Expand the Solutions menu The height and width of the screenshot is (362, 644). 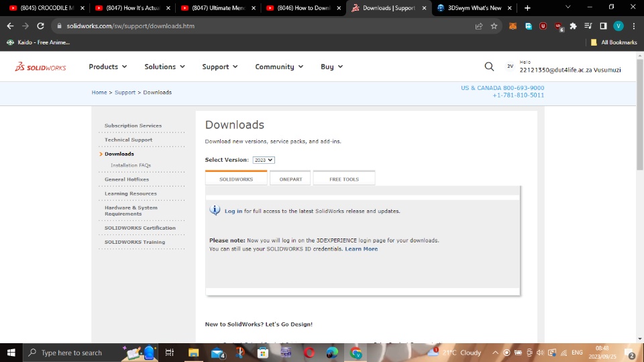[165, 66]
